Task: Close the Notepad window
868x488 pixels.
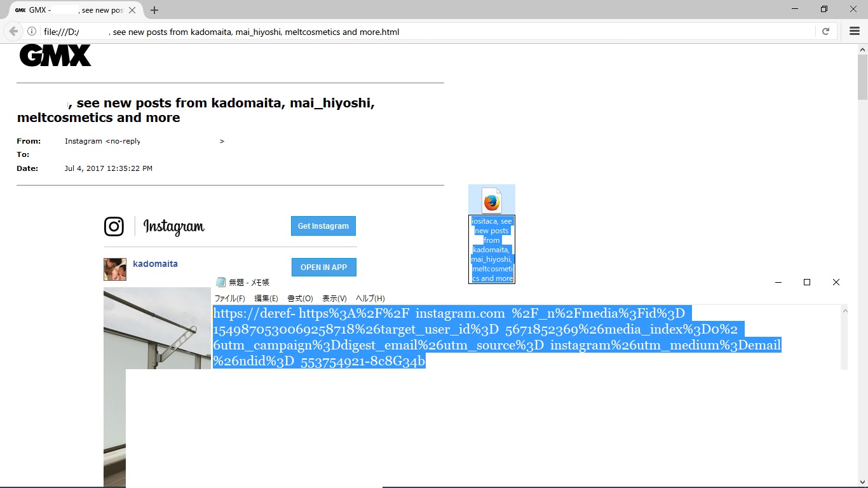Action: click(836, 282)
